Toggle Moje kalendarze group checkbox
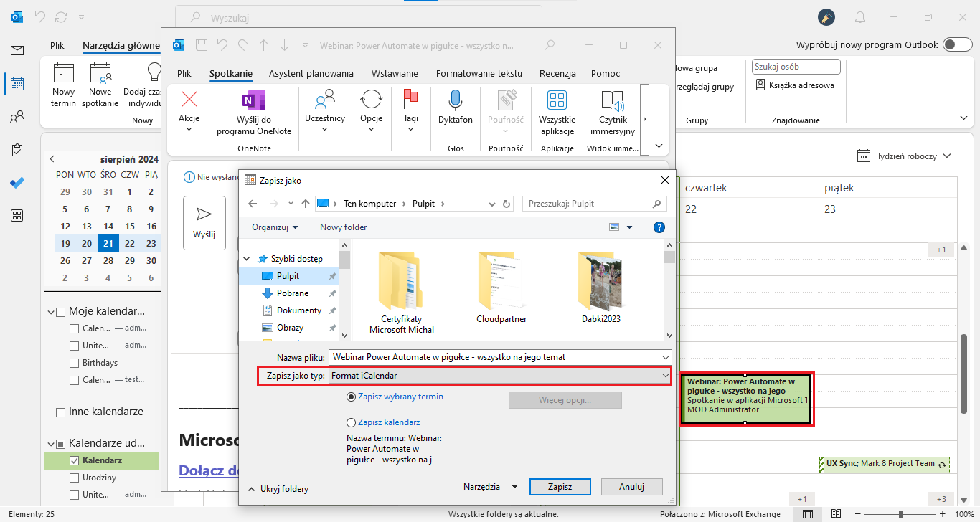 click(60, 312)
